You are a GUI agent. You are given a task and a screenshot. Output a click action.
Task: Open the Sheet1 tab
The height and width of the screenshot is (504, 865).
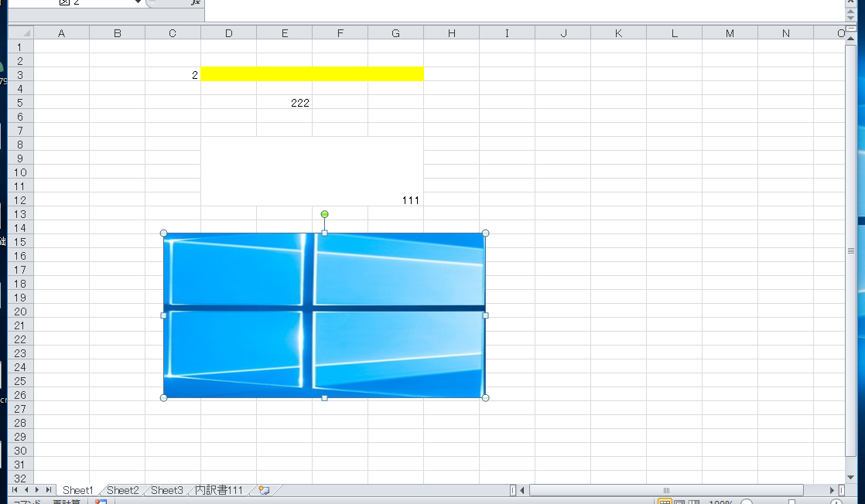(x=78, y=489)
